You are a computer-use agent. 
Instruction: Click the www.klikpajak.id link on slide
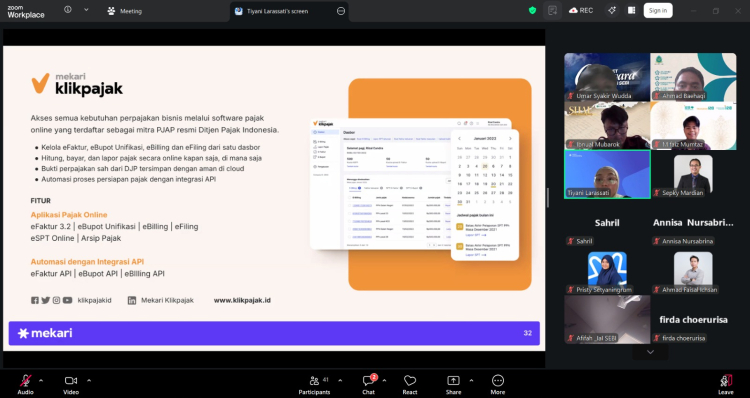pyautogui.click(x=242, y=300)
